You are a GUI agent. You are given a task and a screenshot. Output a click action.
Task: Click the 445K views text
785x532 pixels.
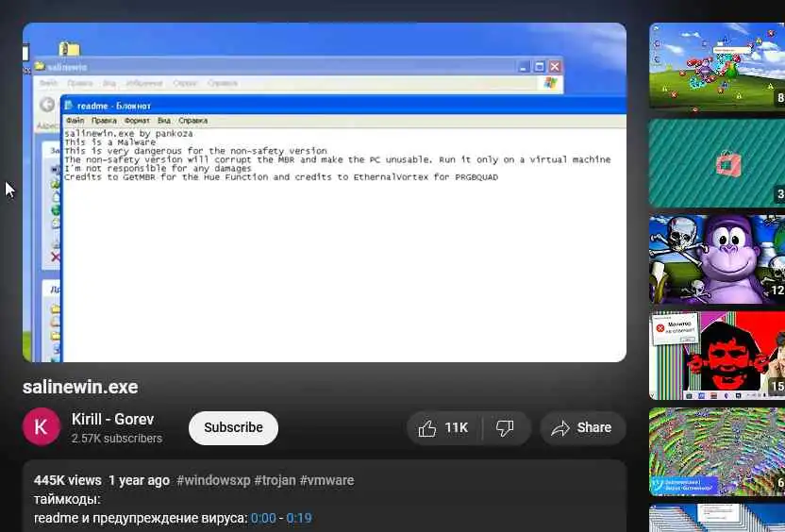pyautogui.click(x=68, y=480)
